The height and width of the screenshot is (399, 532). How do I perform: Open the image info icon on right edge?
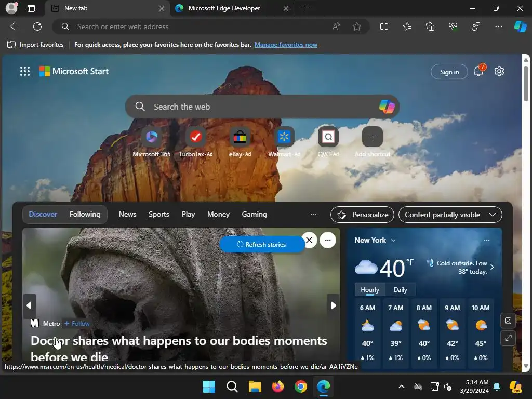[508, 321]
